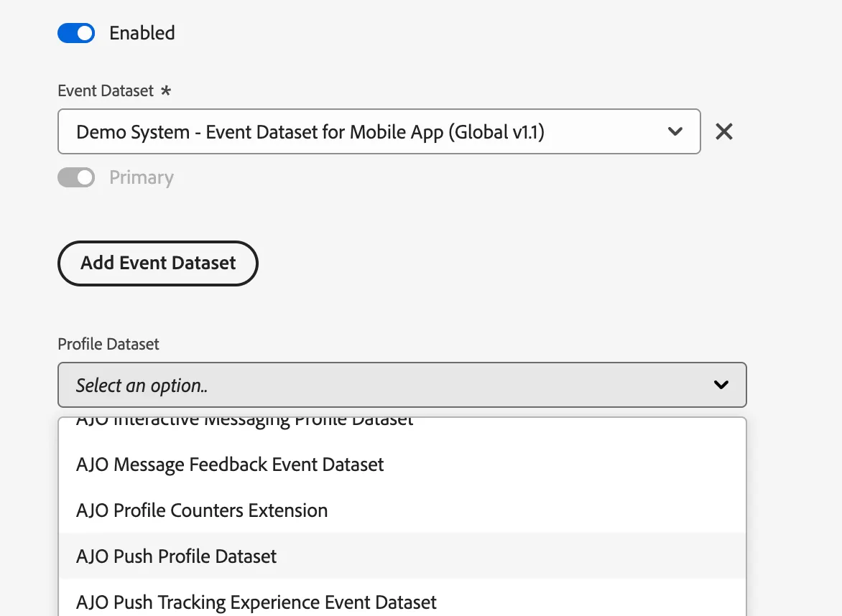Viewport: 842px width, 616px height.
Task: Toggle the Enabled switch off
Action: coord(76,33)
